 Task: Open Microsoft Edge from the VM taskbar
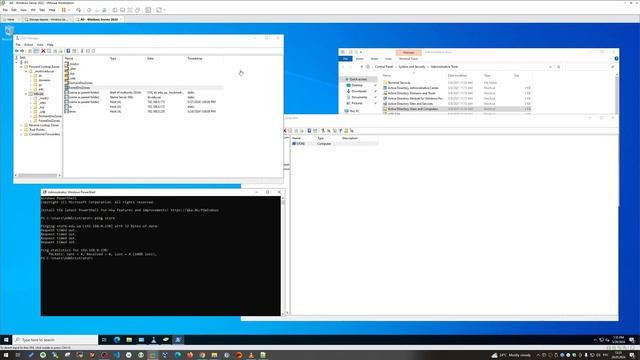click(117, 340)
